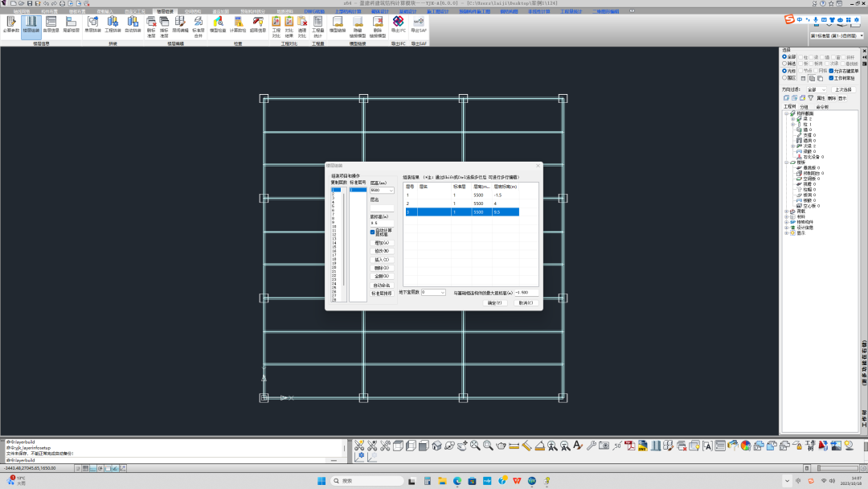Click the 标准层排序 button
The image size is (868, 489).
tap(382, 294)
